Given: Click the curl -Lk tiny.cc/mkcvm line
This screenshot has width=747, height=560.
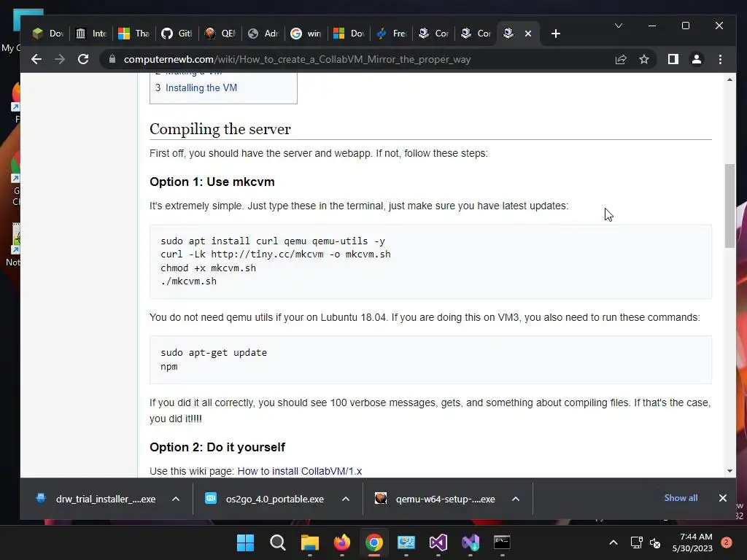Looking at the screenshot, I should [276, 254].
